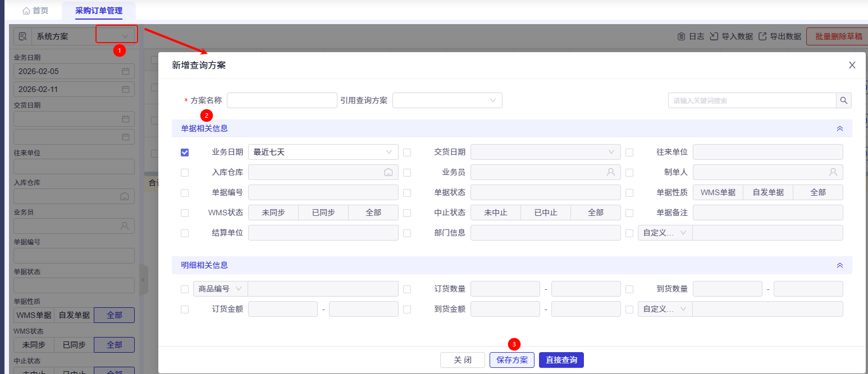Collapse the sidebar with the arrow handle
The width and height of the screenshot is (868, 374).
pyautogui.click(x=143, y=279)
